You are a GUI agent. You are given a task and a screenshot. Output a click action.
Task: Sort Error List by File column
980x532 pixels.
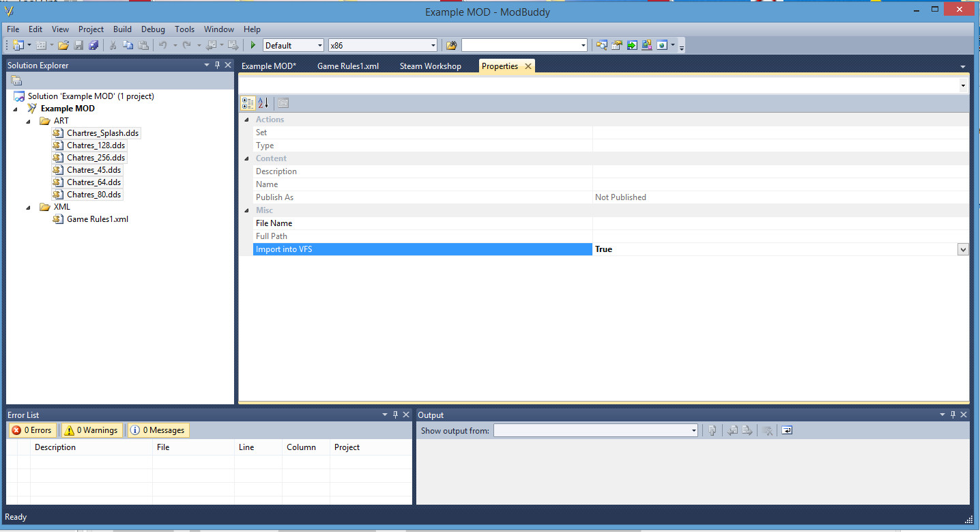tap(193, 447)
